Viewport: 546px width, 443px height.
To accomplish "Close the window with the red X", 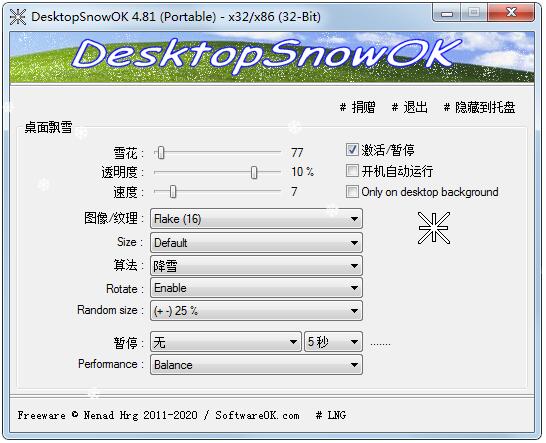I will [511, 13].
